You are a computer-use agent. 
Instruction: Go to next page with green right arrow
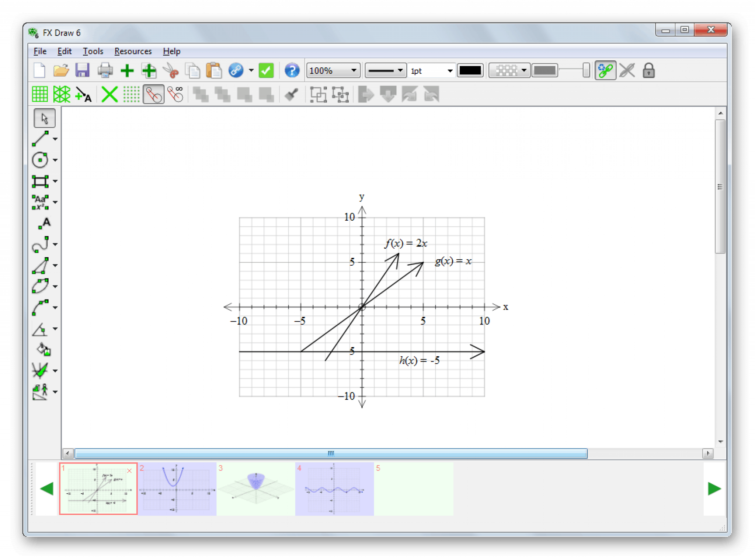[714, 489]
